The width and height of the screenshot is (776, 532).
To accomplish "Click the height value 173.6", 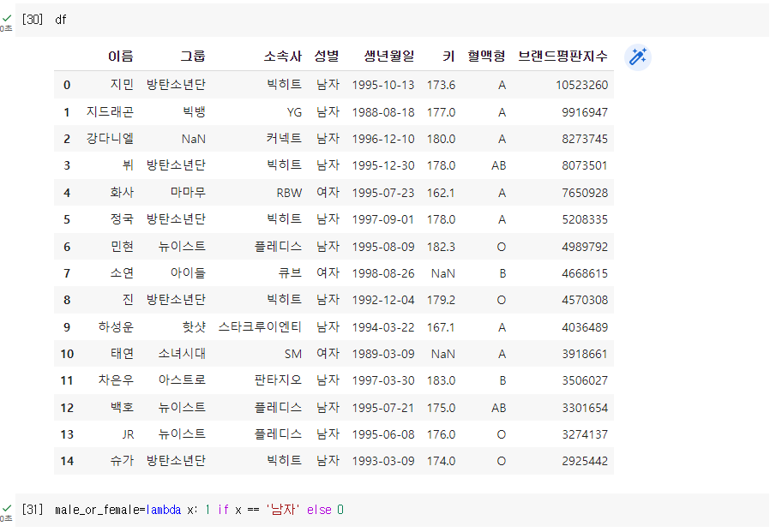I will click(x=441, y=85).
